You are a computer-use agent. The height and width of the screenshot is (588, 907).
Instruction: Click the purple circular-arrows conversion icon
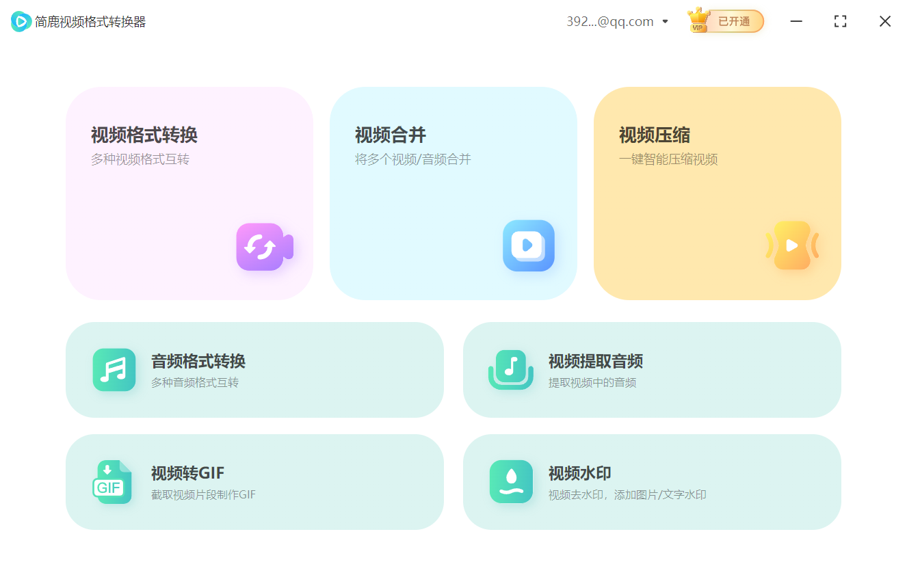point(264,247)
